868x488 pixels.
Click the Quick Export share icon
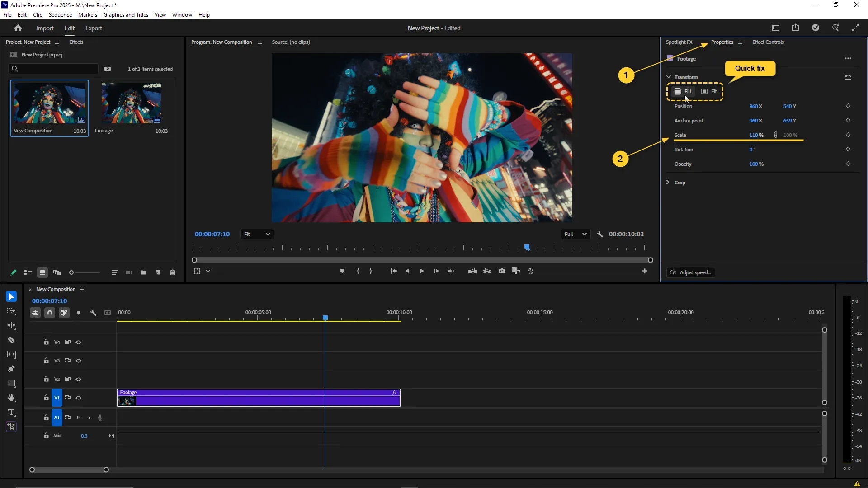(x=796, y=28)
